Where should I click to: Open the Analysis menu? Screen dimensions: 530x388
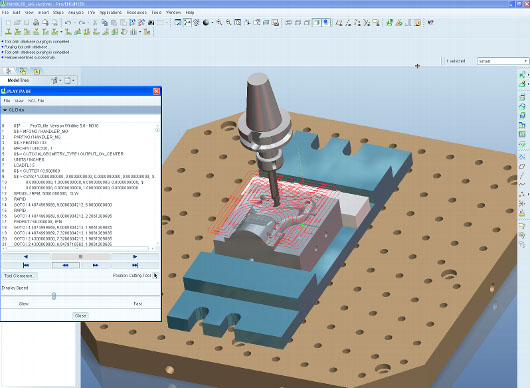76,13
